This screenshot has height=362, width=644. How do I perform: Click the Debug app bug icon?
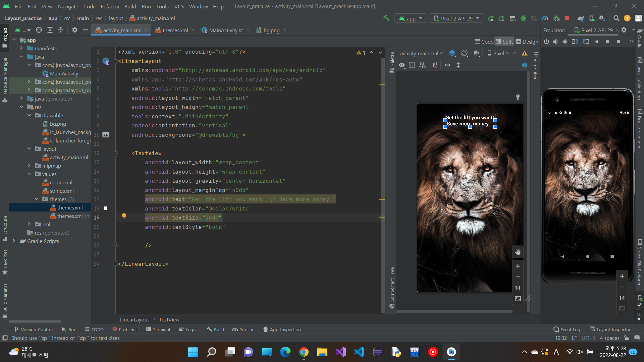click(523, 18)
